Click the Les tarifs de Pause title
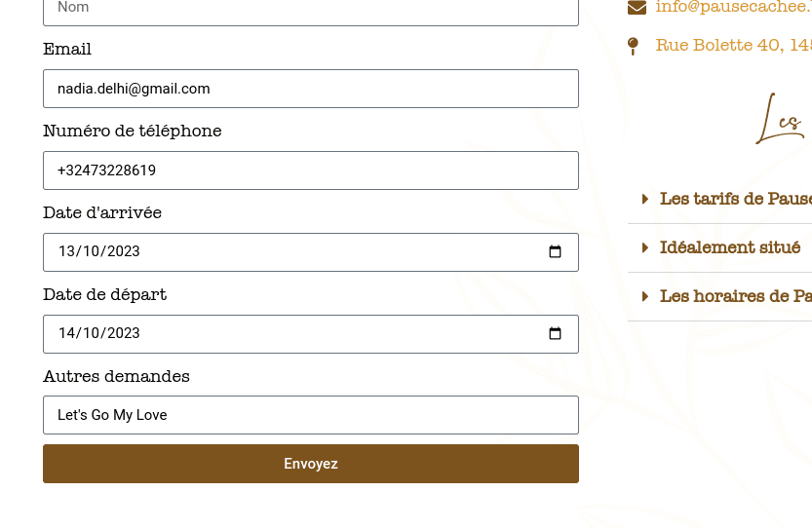Screen dimensions: 812x529 (x=735, y=199)
